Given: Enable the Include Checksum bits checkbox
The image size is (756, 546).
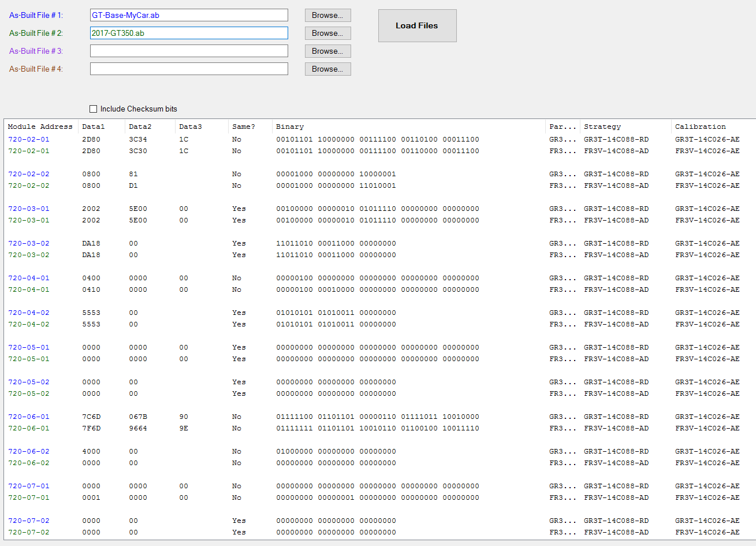Looking at the screenshot, I should click(x=94, y=109).
